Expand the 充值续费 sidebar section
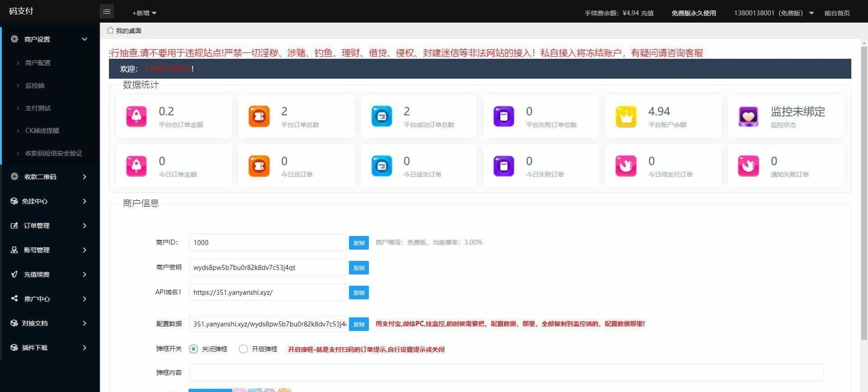Viewport: 868px width, 392px height. (x=85, y=274)
